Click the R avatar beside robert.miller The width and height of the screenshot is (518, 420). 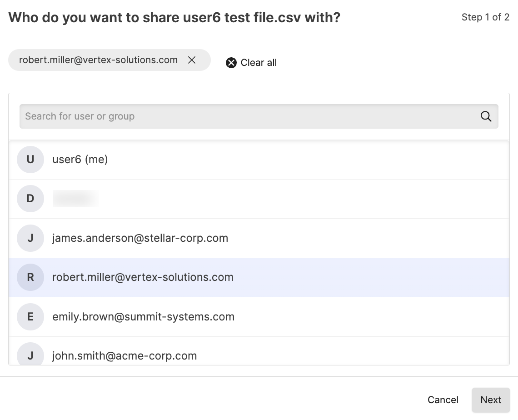30,277
